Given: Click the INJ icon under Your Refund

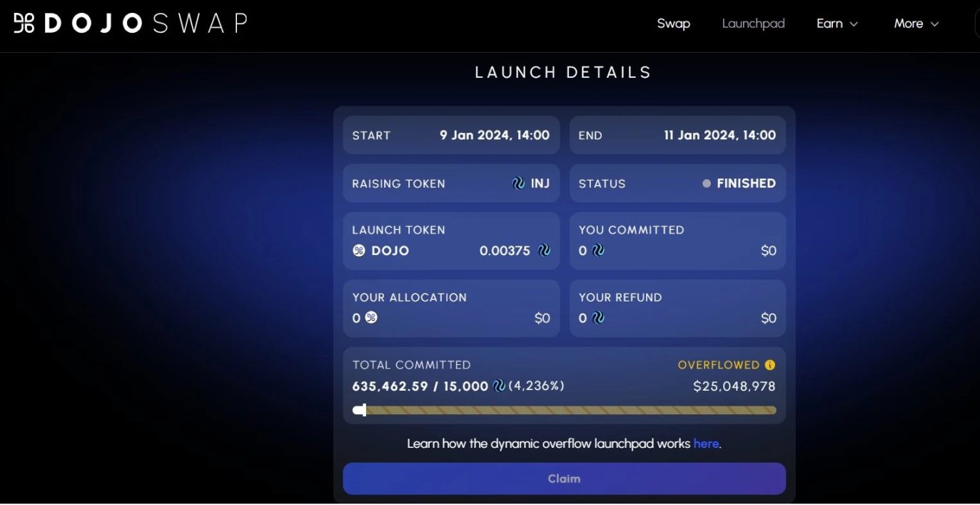Looking at the screenshot, I should pos(597,318).
